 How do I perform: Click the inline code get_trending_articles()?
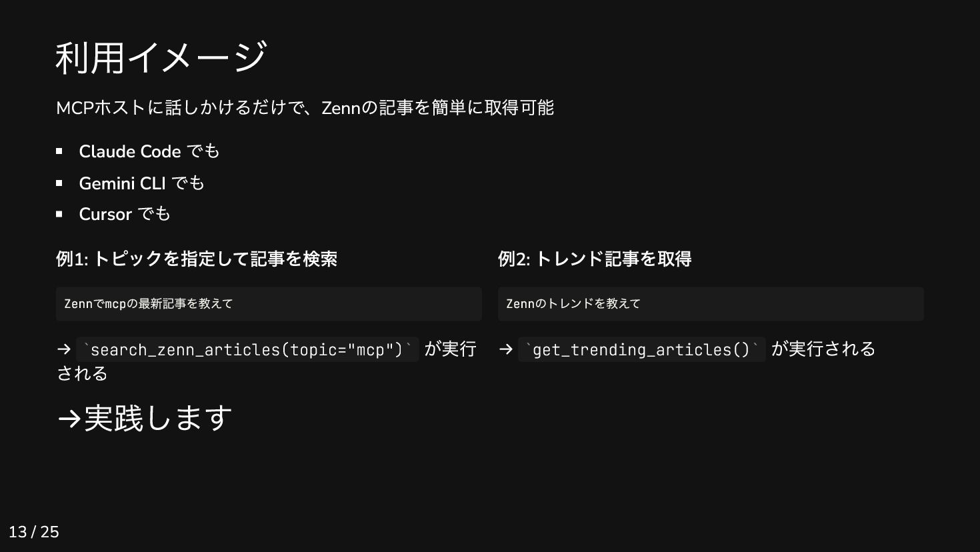[x=642, y=349]
